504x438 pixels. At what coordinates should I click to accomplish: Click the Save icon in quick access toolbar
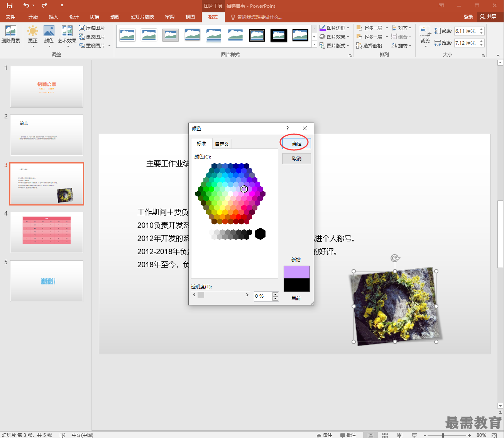(x=10, y=5)
